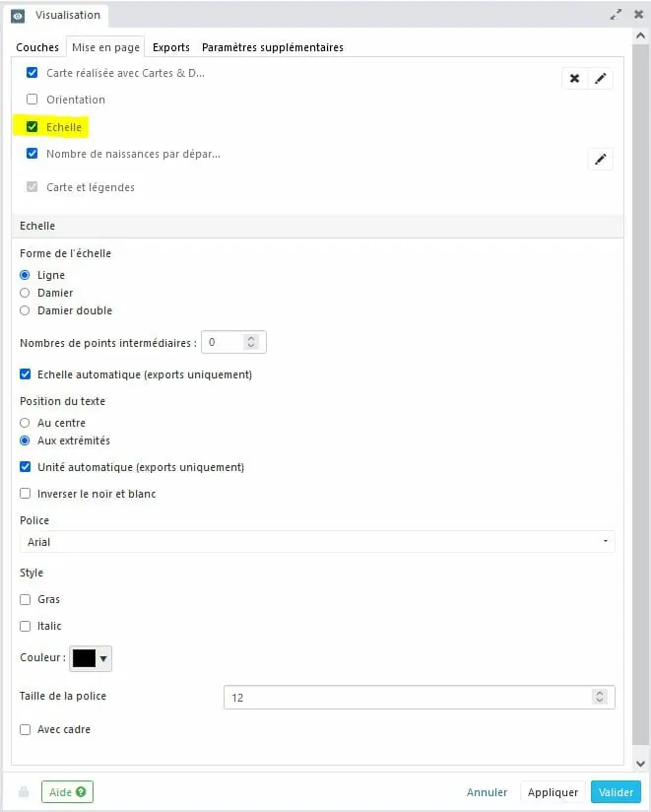The width and height of the screenshot is (651, 812).
Task: Click the pencil edit icon beside Carte réalisée
Action: (600, 79)
